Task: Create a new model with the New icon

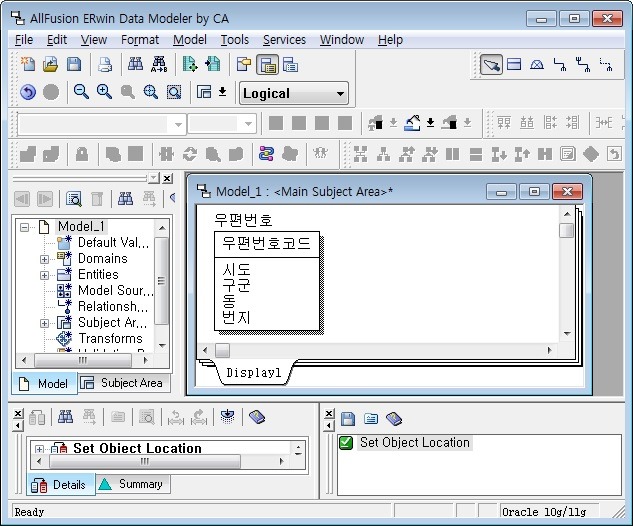Action: click(28, 65)
